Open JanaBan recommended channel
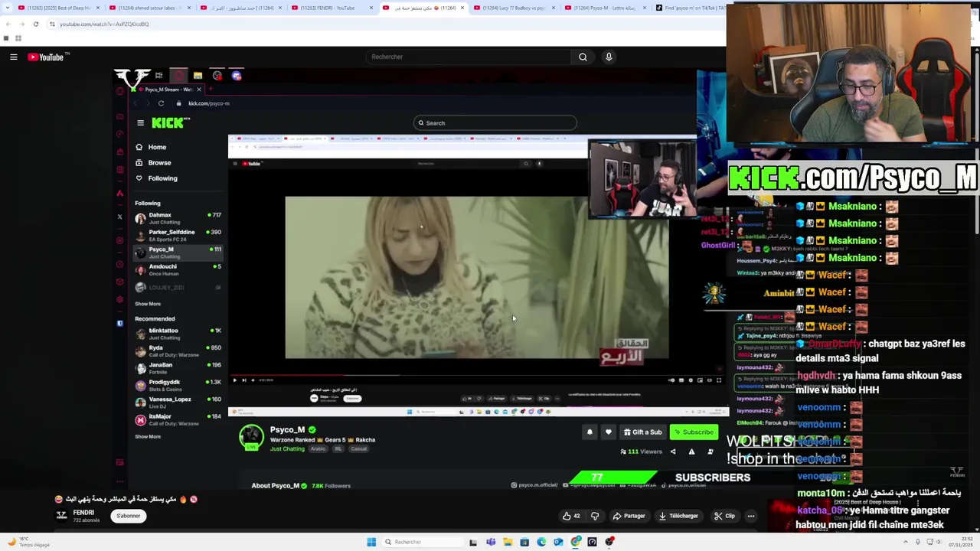 click(x=178, y=368)
